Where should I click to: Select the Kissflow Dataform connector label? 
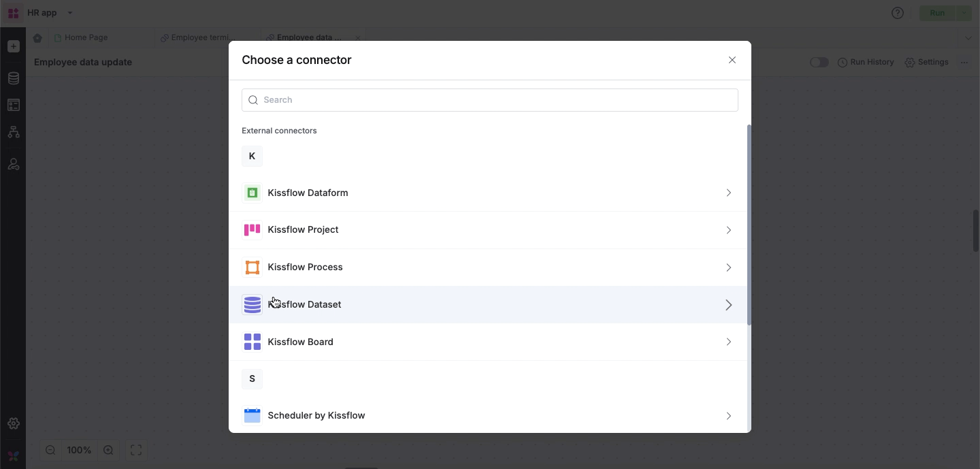308,193
